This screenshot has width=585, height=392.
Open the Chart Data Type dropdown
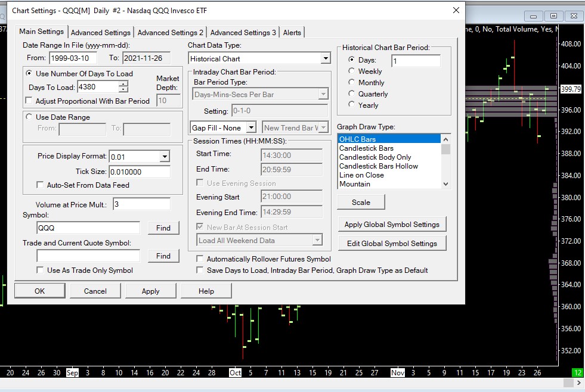pyautogui.click(x=325, y=58)
